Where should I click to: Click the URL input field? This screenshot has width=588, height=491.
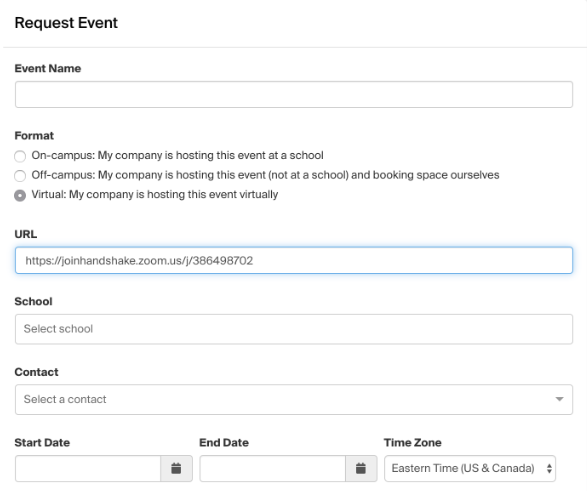pos(294,260)
